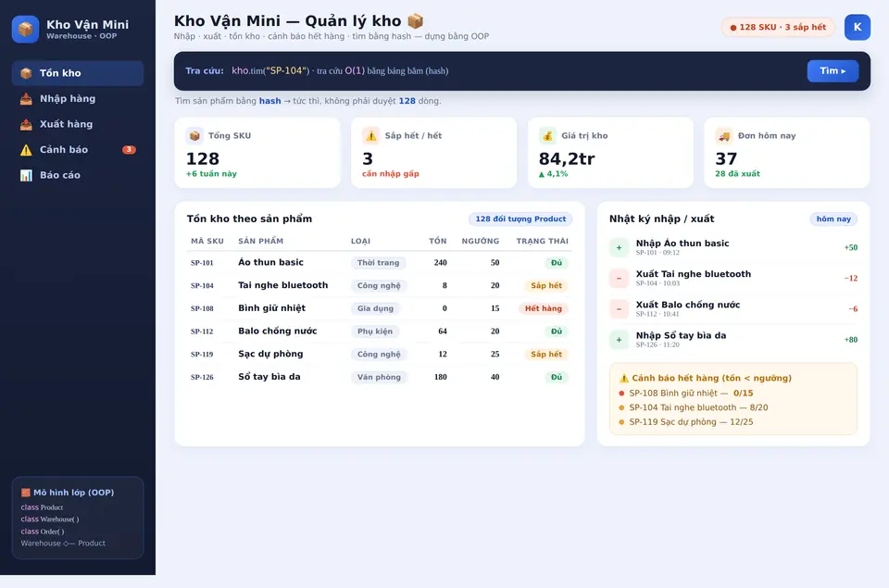Open the K user avatar
The height and width of the screenshot is (588, 889).
point(858,27)
